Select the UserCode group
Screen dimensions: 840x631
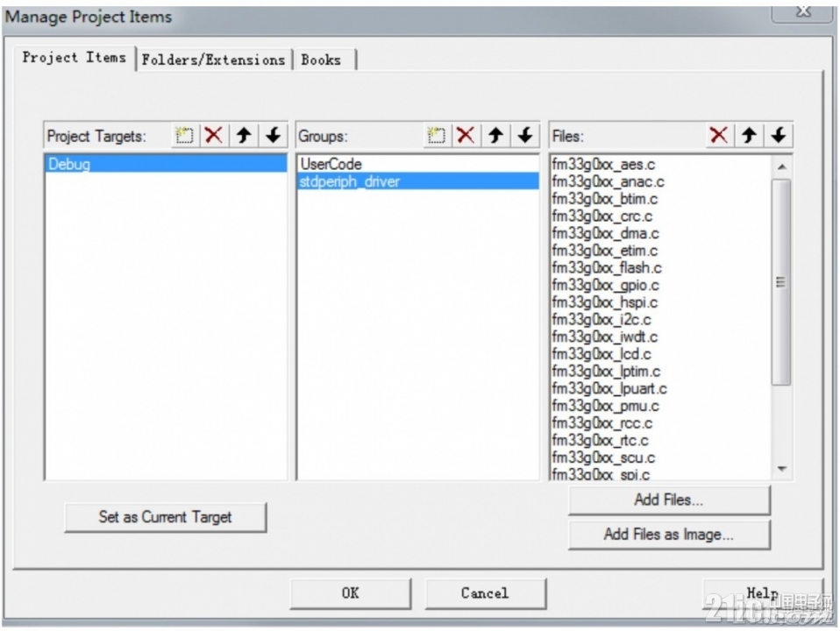click(418, 164)
